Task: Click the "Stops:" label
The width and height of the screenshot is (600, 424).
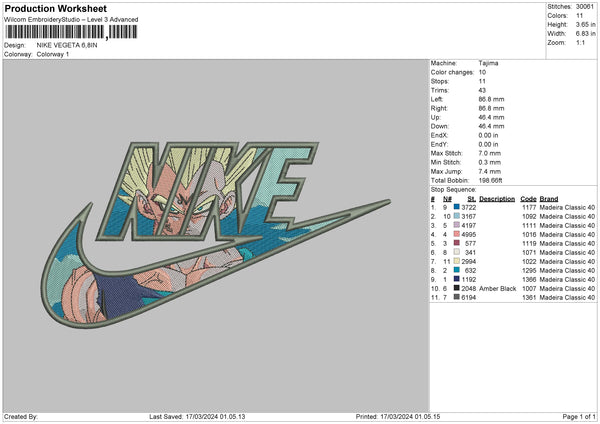Action: pyautogui.click(x=440, y=81)
